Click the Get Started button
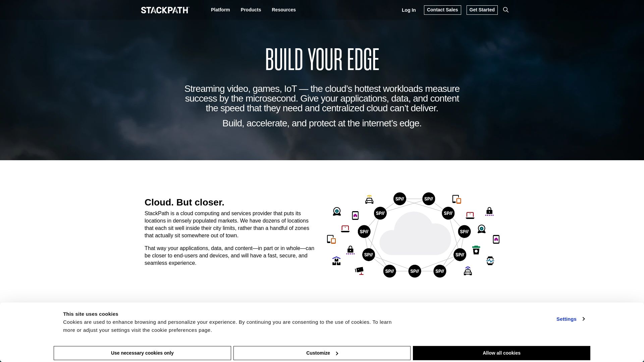This screenshot has width=644, height=362. coord(482,10)
